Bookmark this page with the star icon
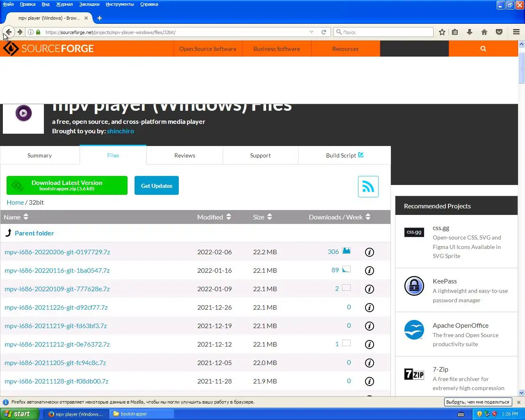The height and width of the screenshot is (420, 525). point(442,32)
